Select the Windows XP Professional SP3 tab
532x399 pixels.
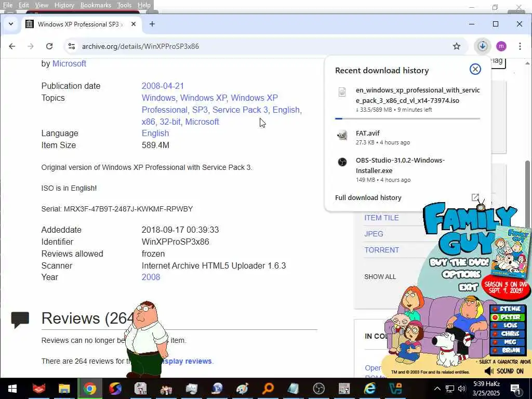tap(78, 24)
